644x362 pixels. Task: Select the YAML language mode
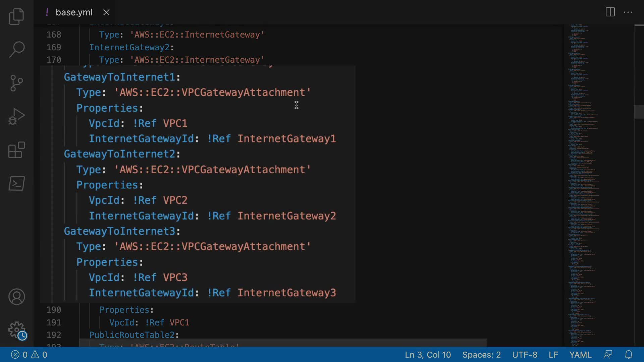(580, 355)
